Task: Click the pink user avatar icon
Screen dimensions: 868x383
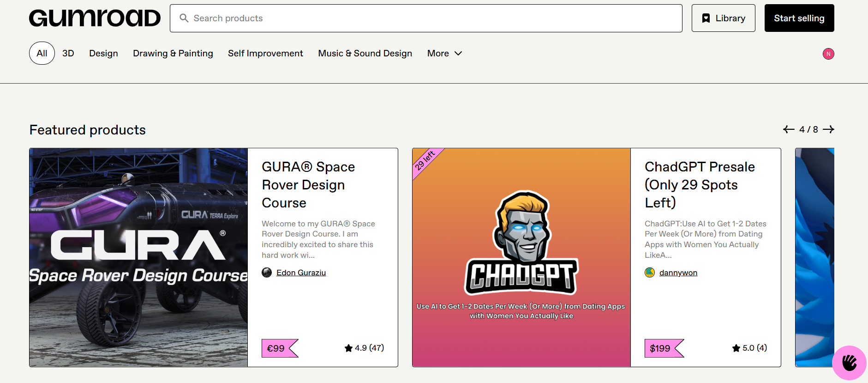Action: click(x=828, y=54)
